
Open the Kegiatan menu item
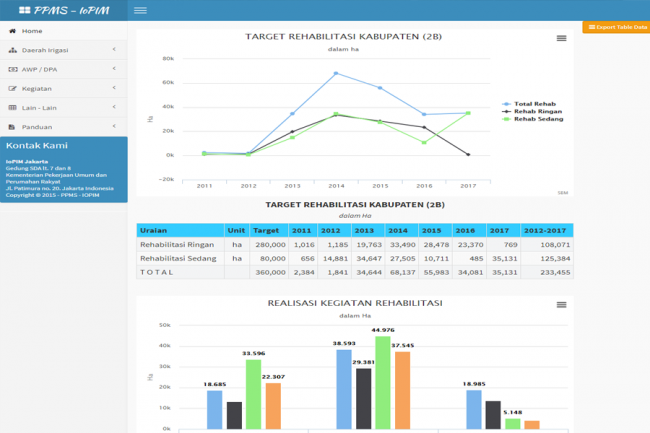[x=37, y=88]
